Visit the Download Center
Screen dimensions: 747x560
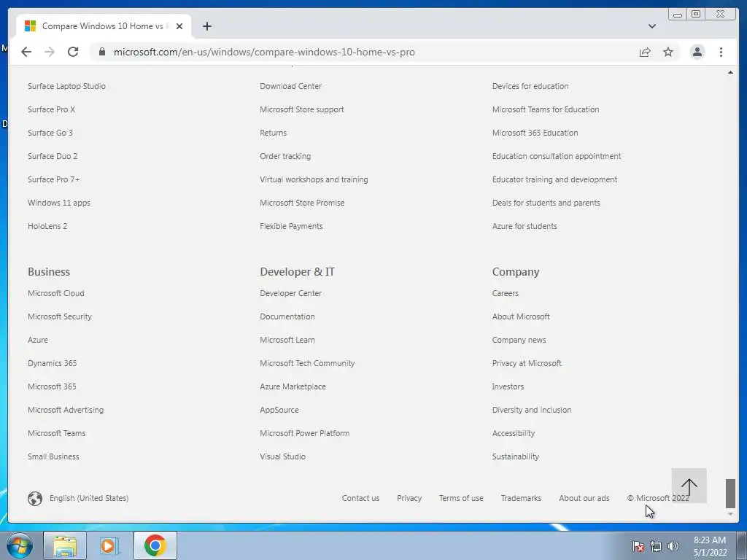click(290, 86)
